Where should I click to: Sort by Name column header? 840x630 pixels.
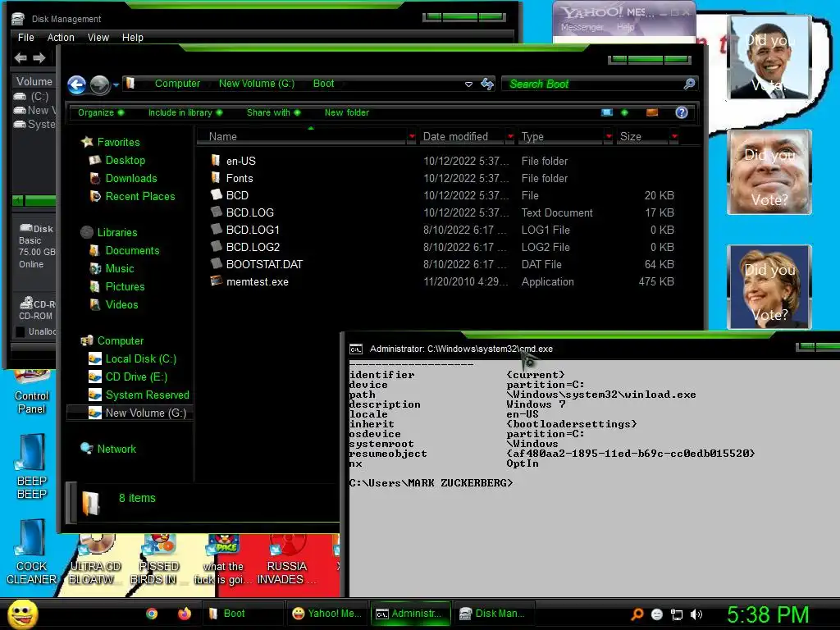coord(302,137)
